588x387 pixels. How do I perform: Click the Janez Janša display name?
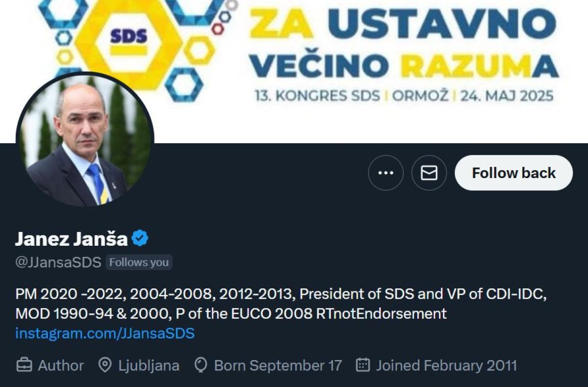click(72, 239)
